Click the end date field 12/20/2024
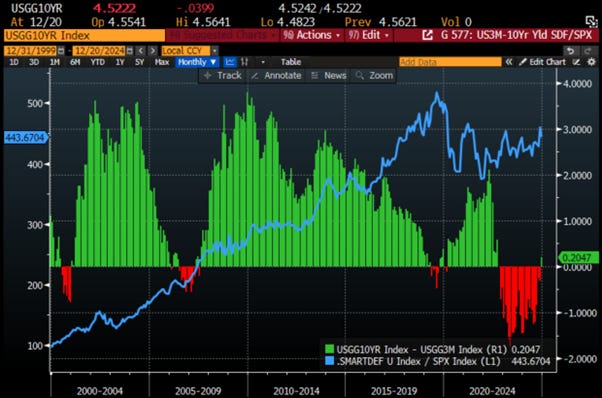The image size is (602, 398). click(99, 51)
